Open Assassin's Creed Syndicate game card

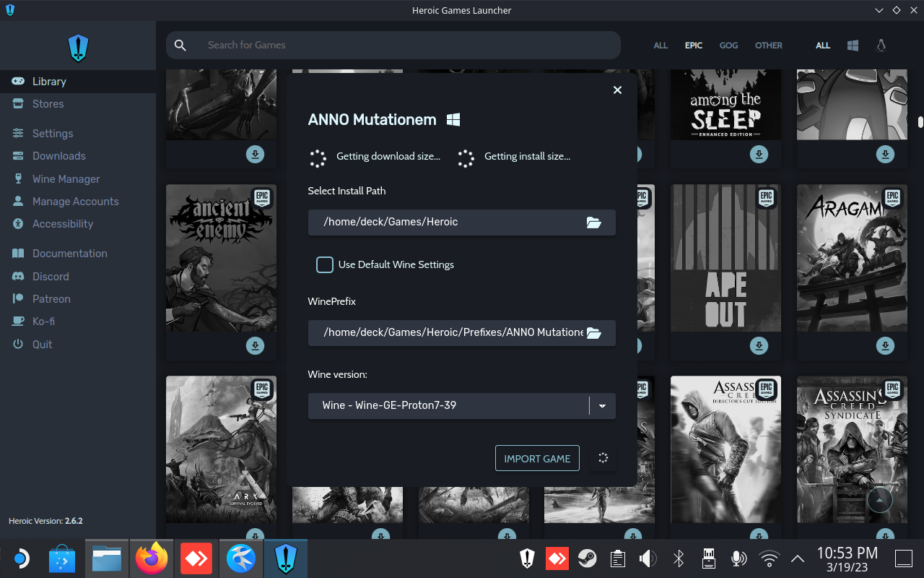(852, 449)
